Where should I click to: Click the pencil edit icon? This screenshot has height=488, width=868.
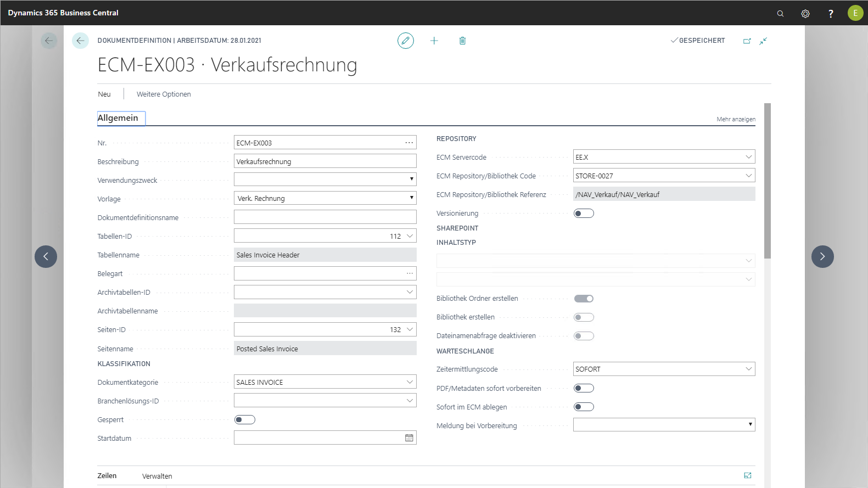405,41
